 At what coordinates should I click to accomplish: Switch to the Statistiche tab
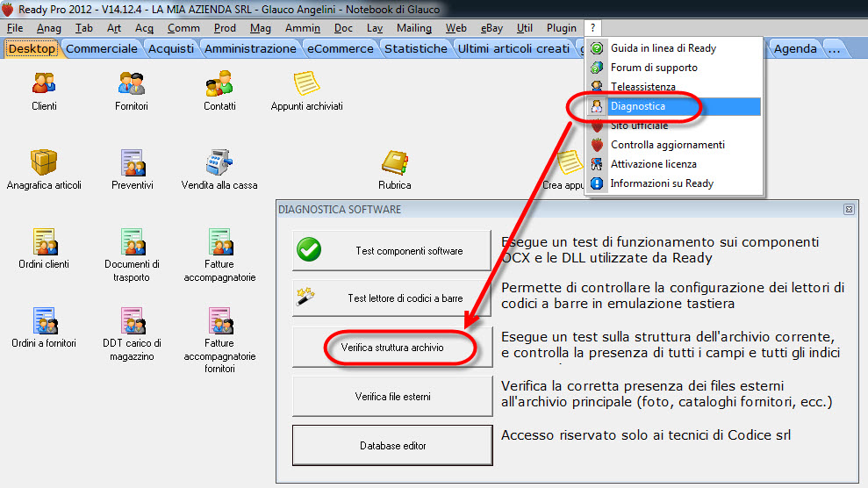click(416, 48)
